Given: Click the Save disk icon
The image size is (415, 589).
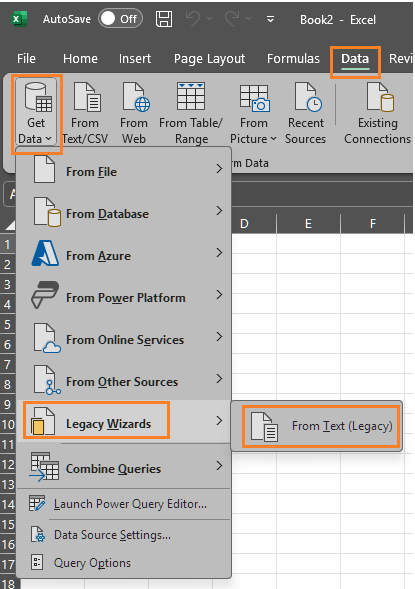Looking at the screenshot, I should (164, 19).
